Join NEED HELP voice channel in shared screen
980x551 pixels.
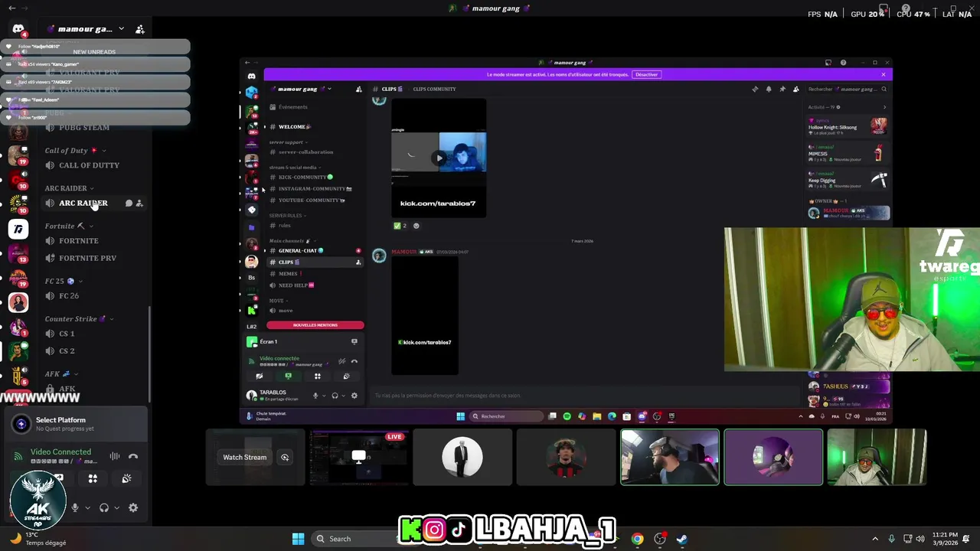coord(296,285)
